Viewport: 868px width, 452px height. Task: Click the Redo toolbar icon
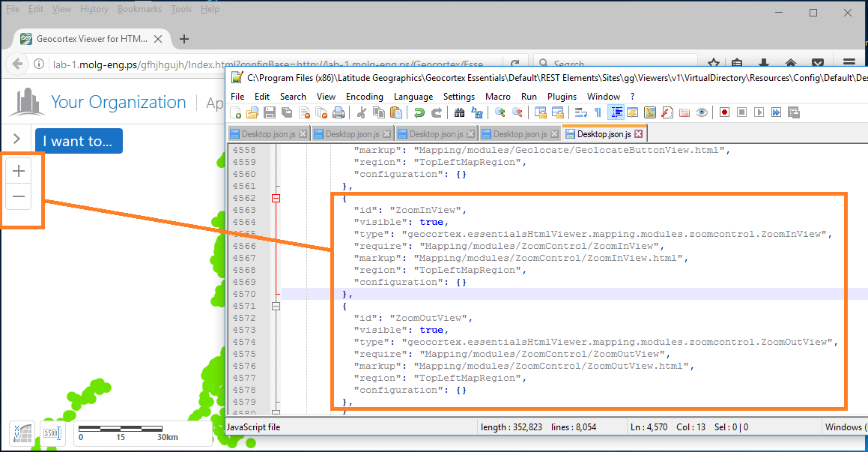437,113
